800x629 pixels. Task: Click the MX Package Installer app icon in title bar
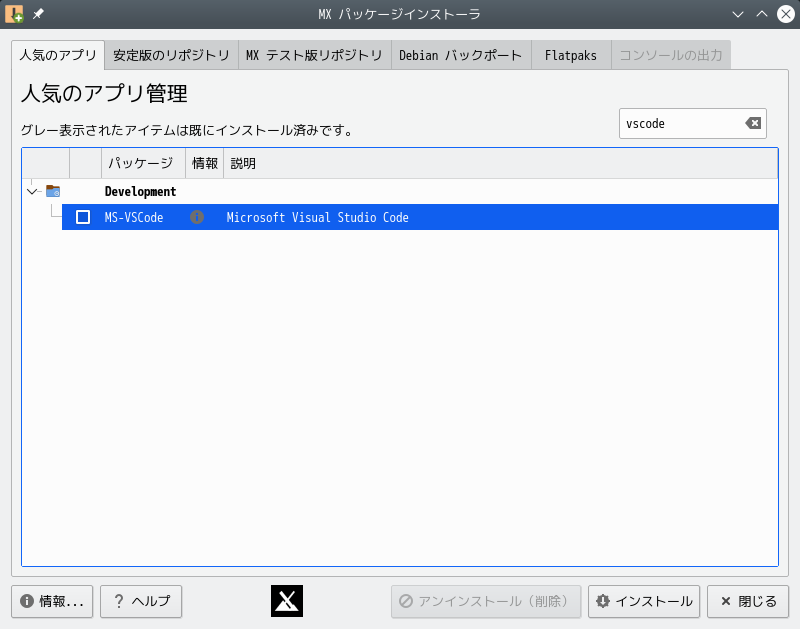pos(14,14)
